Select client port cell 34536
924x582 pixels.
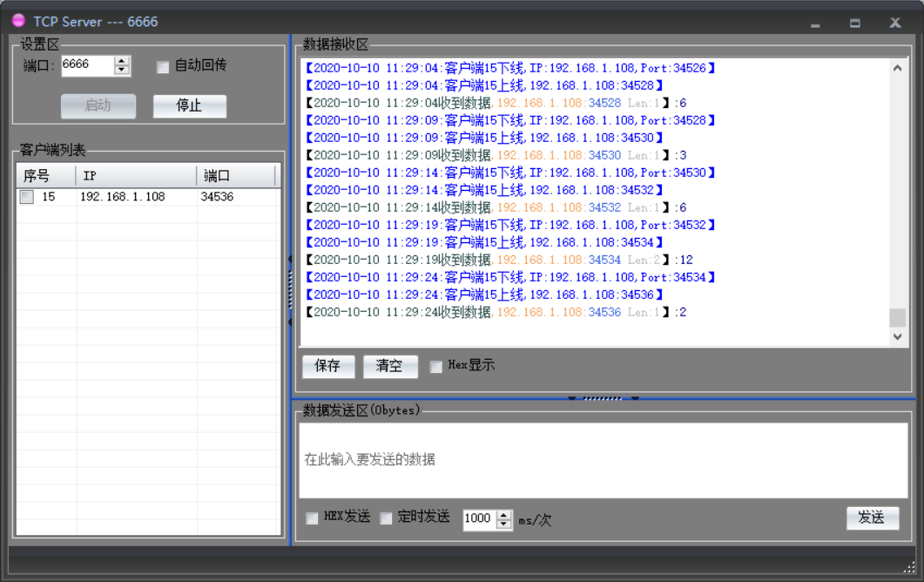coord(217,196)
